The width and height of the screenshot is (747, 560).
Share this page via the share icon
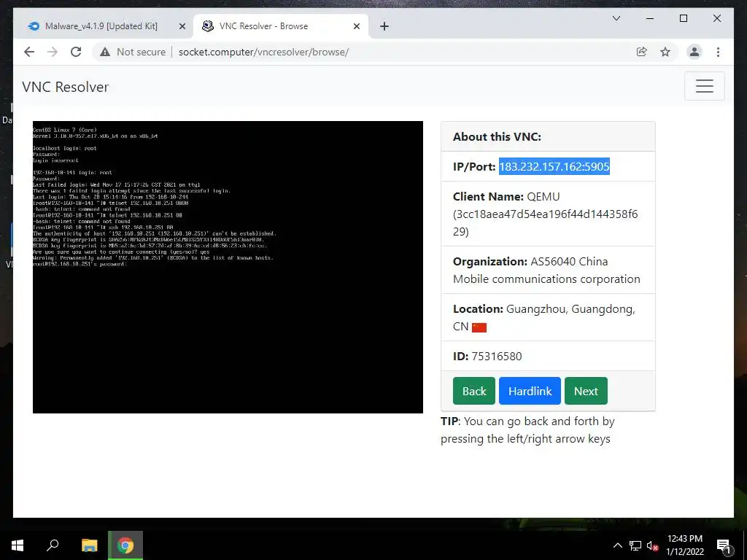pos(642,52)
